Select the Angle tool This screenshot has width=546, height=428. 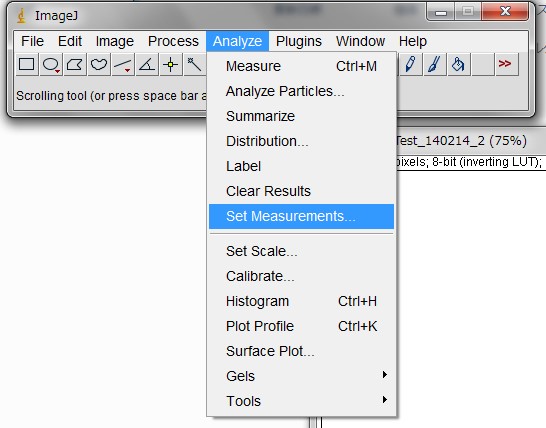pyautogui.click(x=147, y=64)
